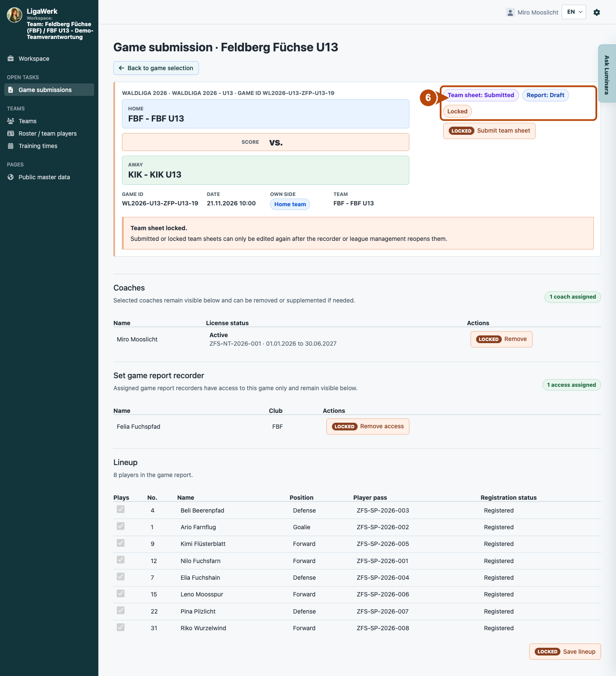Click the locked Save lineup button
The image size is (616, 676).
coord(565,652)
